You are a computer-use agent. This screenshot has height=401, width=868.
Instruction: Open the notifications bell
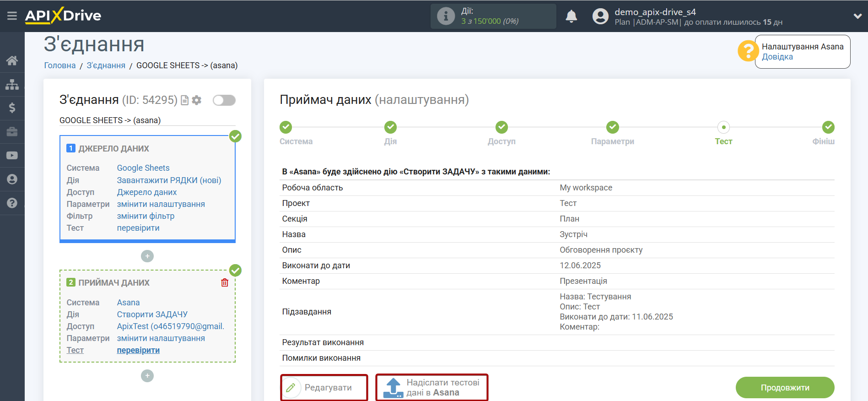tap(571, 16)
